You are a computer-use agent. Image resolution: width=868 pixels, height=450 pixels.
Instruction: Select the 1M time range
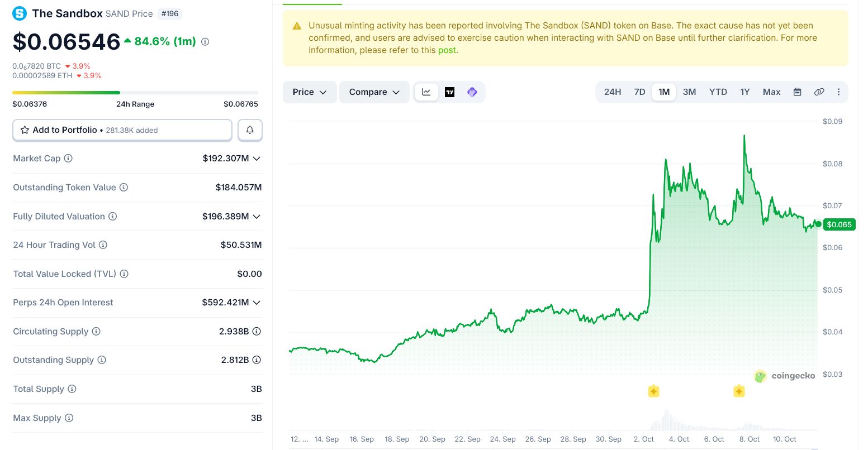click(664, 92)
